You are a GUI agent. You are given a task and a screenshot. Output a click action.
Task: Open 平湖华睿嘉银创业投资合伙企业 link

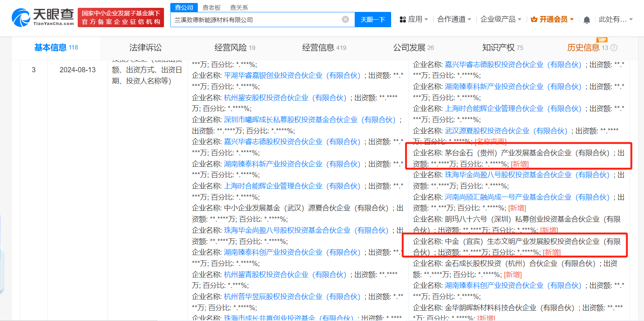[292, 76]
